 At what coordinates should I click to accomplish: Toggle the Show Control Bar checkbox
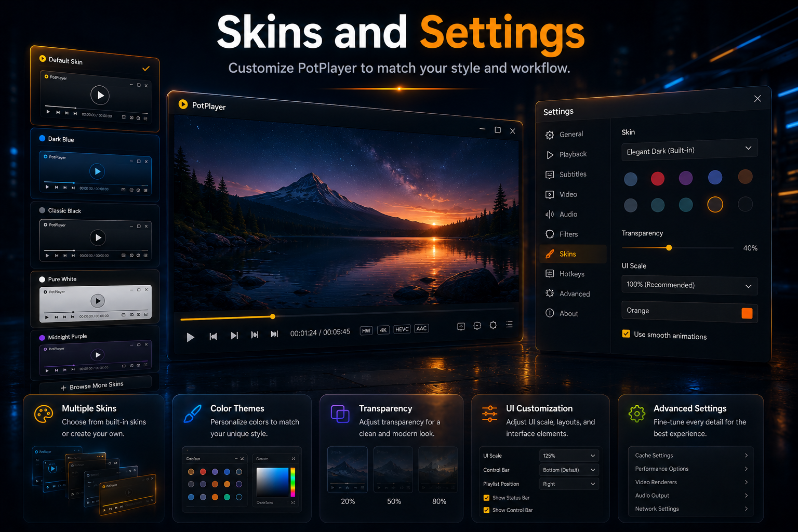486,510
